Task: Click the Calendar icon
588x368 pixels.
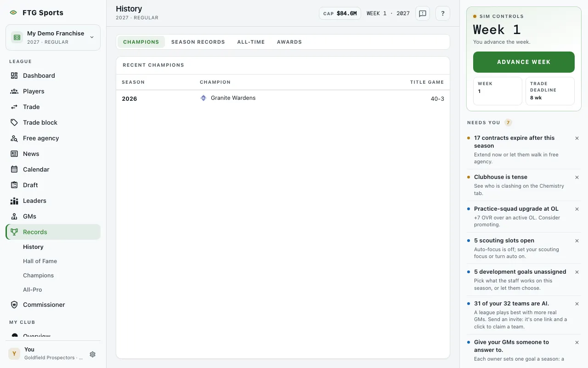Action: pos(14,169)
